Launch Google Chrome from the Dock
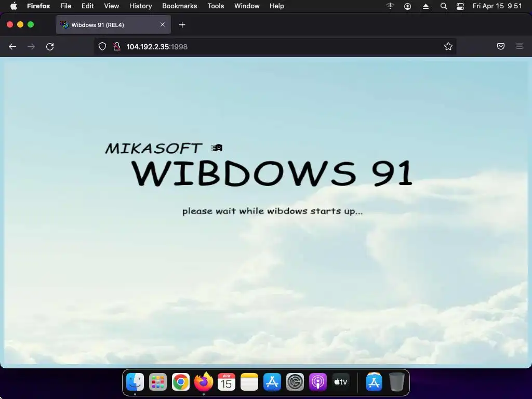This screenshot has width=532, height=399. click(x=180, y=382)
